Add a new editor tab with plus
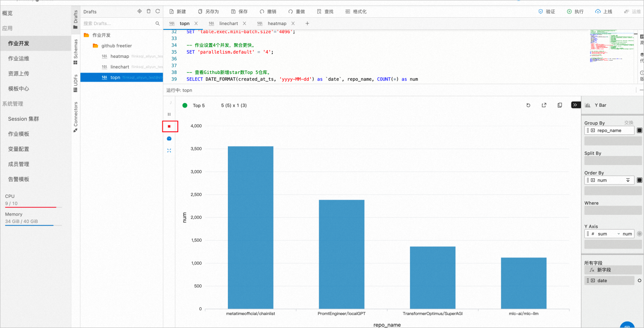 pos(307,23)
